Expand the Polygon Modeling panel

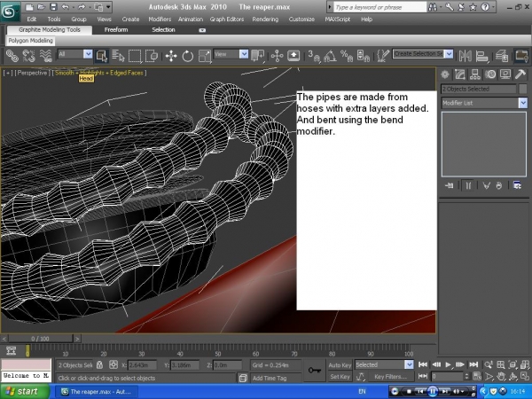click(x=30, y=41)
